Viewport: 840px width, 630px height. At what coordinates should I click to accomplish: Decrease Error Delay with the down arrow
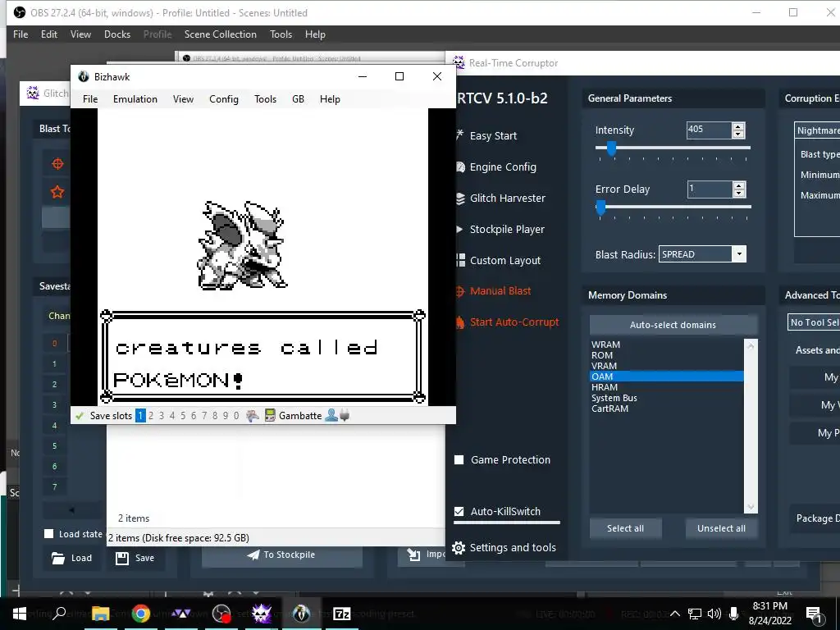pyautogui.click(x=739, y=193)
